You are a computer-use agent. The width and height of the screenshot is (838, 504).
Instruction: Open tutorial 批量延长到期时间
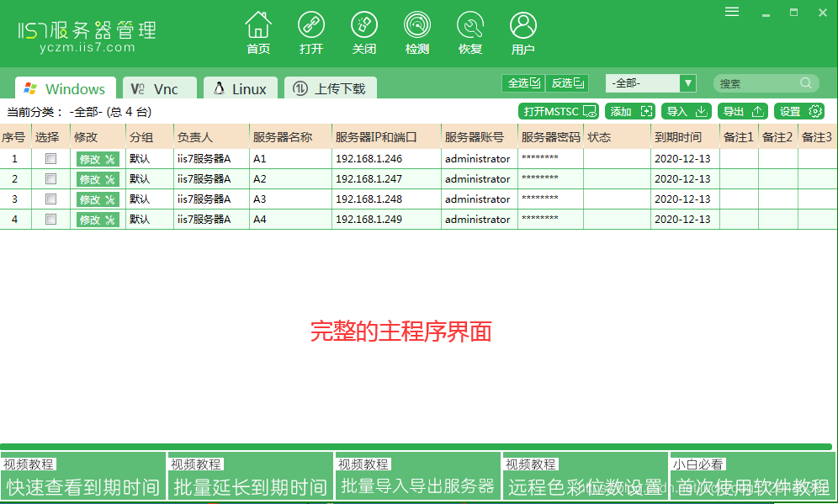click(250, 476)
